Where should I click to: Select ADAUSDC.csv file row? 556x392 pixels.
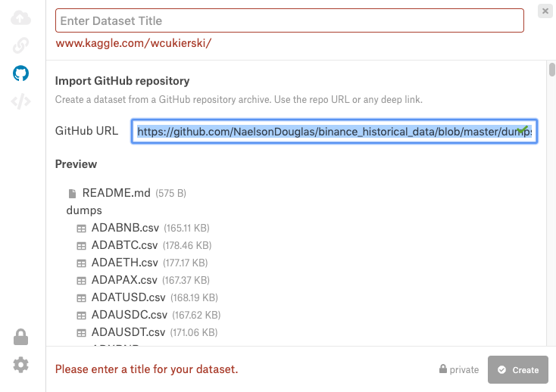click(x=148, y=315)
